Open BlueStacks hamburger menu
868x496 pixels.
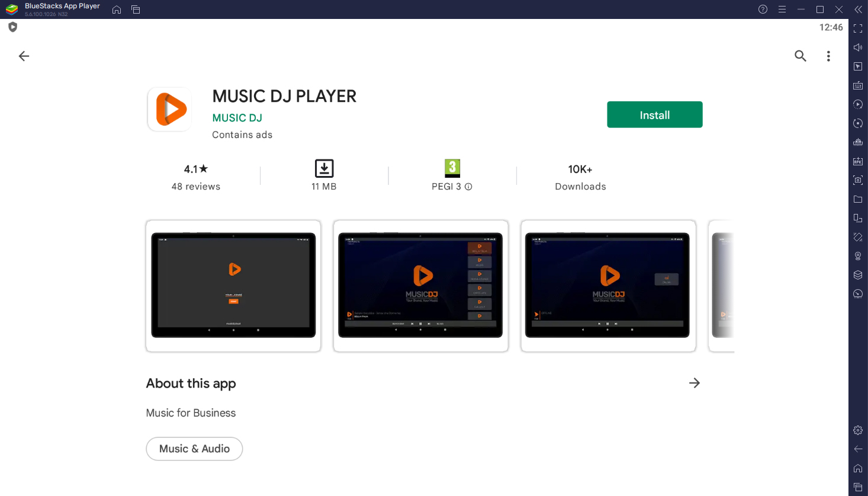pos(782,9)
